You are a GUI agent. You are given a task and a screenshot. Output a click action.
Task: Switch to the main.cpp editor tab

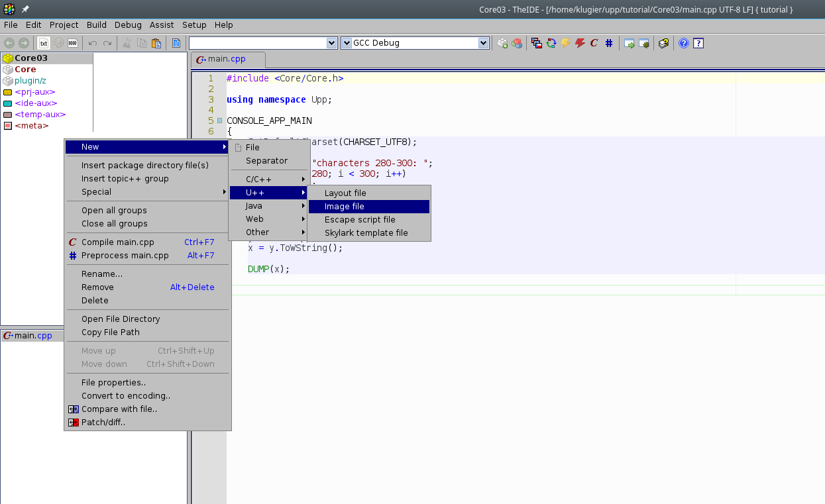pyautogui.click(x=227, y=59)
